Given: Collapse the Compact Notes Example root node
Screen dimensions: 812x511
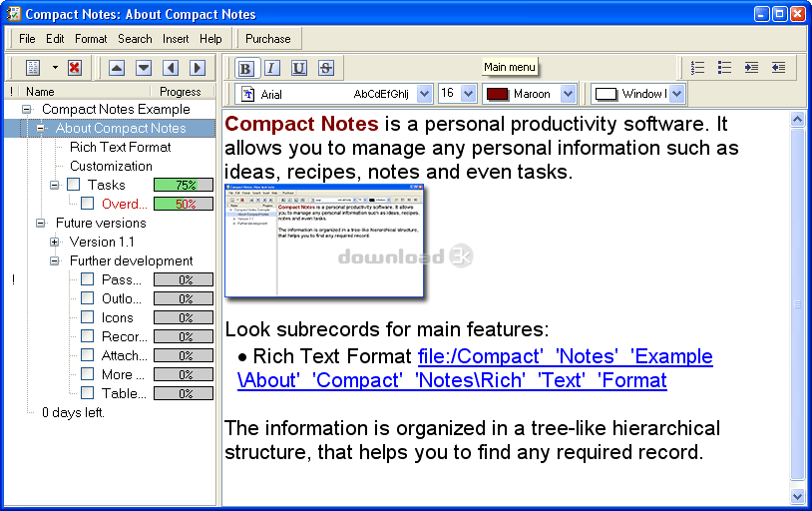Looking at the screenshot, I should pos(26,109).
